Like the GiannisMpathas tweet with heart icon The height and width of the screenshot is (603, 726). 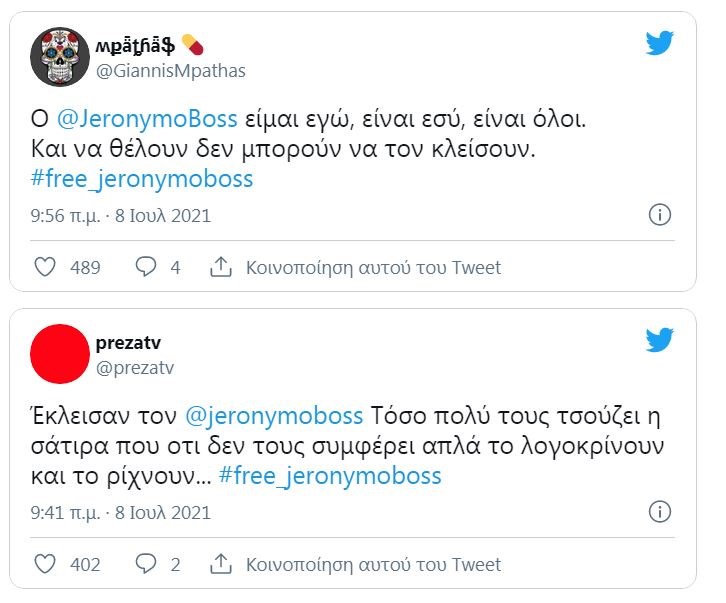45,267
